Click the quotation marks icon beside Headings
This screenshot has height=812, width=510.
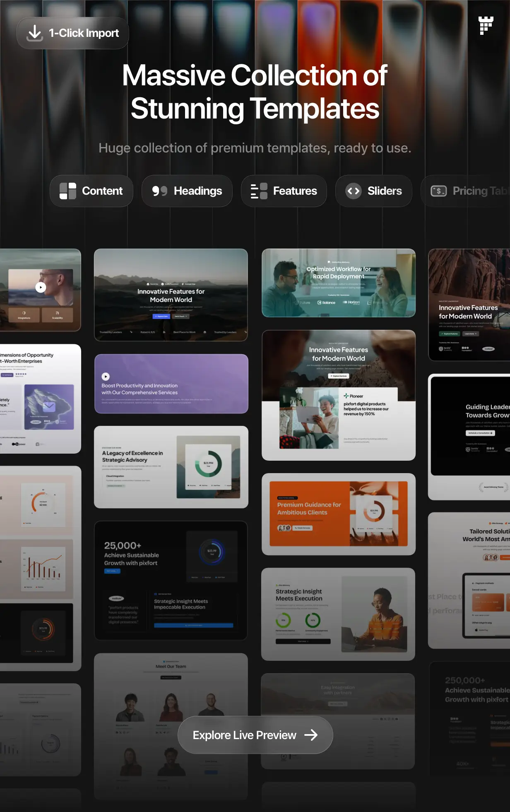click(160, 191)
